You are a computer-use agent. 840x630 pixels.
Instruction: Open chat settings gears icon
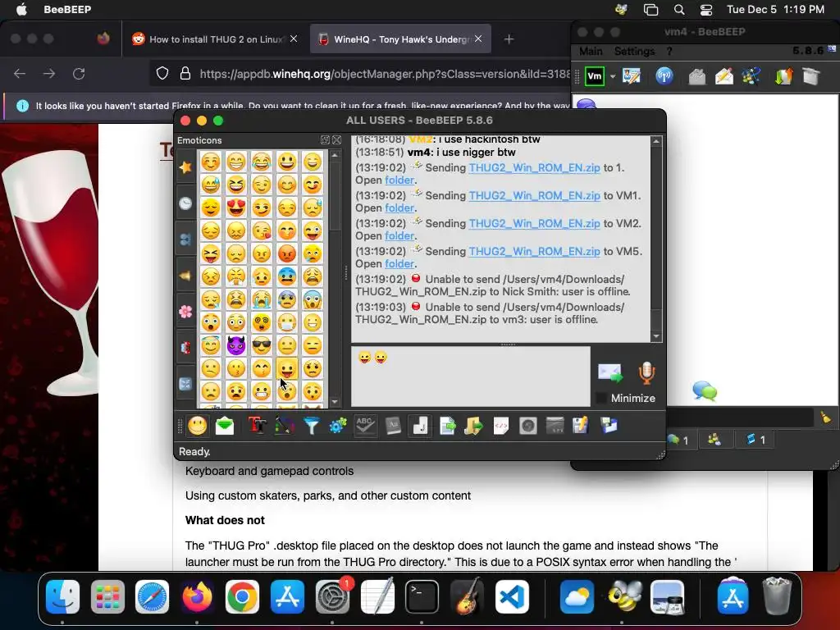tap(338, 426)
